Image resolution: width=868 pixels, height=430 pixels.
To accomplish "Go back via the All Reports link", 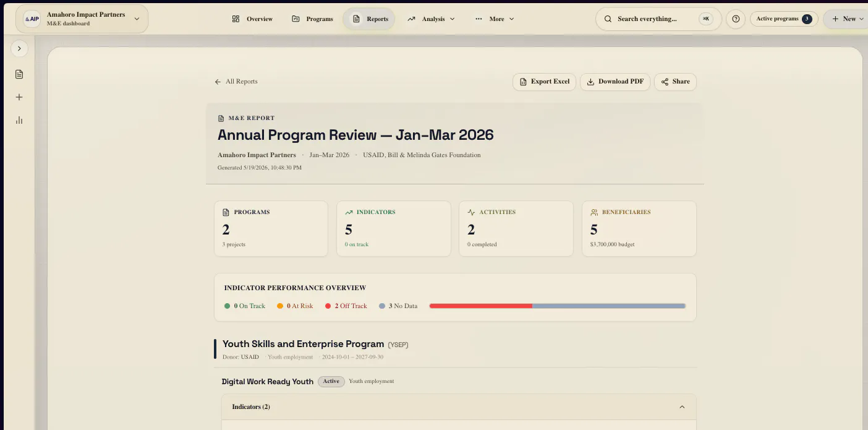I will tap(236, 82).
